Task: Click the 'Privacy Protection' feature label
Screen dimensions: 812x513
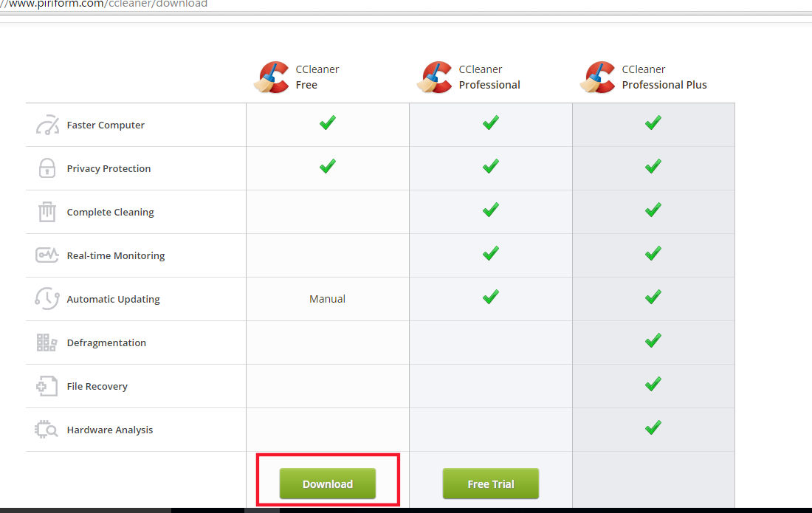Action: click(x=109, y=168)
